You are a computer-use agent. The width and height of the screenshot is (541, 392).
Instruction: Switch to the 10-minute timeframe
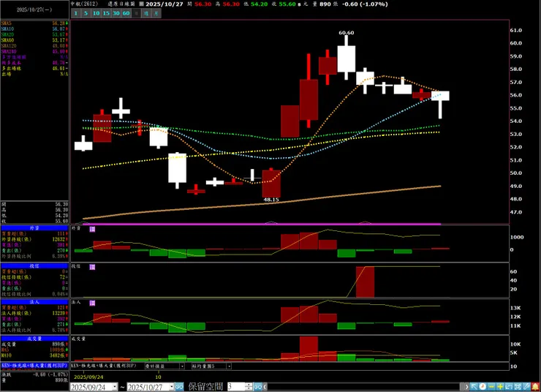[96, 13]
